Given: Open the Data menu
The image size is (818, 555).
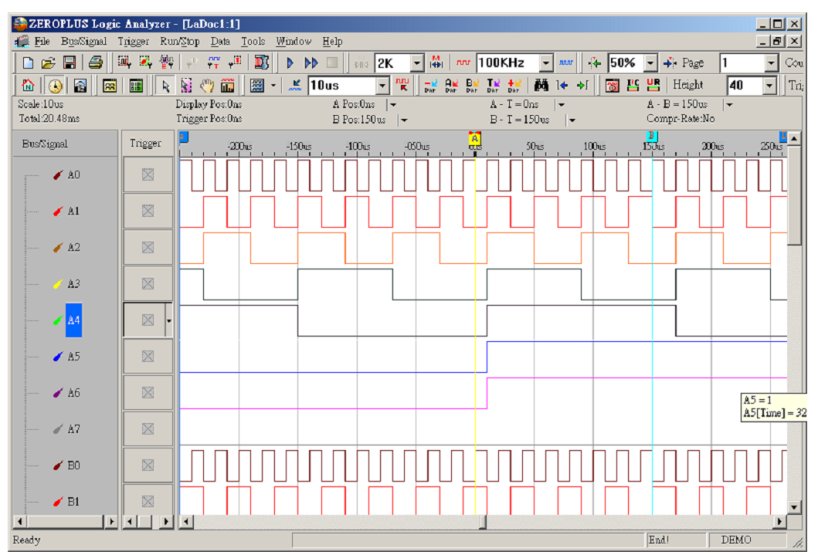Looking at the screenshot, I should (x=220, y=41).
